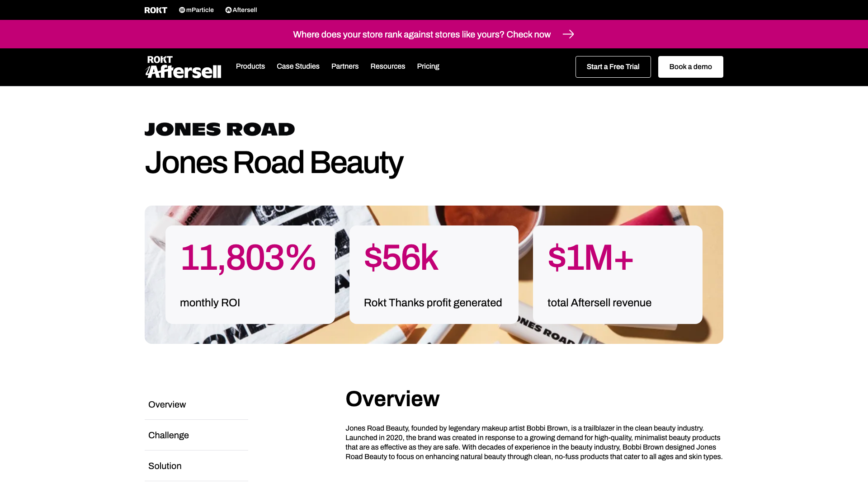
Task: Click the $56k Rokt Thanks profit card
Action: pyautogui.click(x=434, y=275)
